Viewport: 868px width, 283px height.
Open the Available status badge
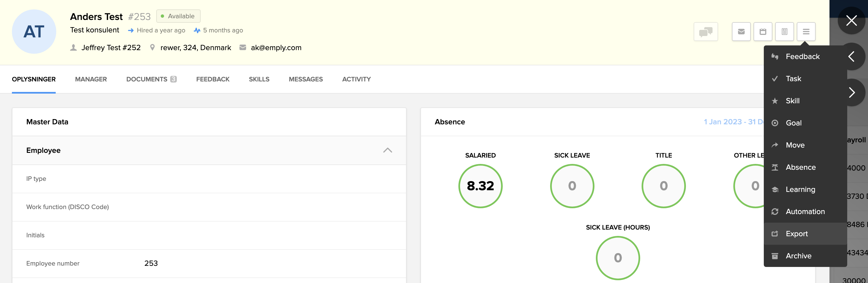tap(178, 16)
